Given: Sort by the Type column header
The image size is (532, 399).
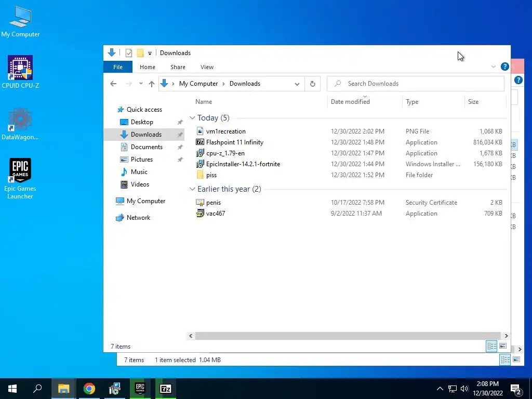Looking at the screenshot, I should coord(412,101).
